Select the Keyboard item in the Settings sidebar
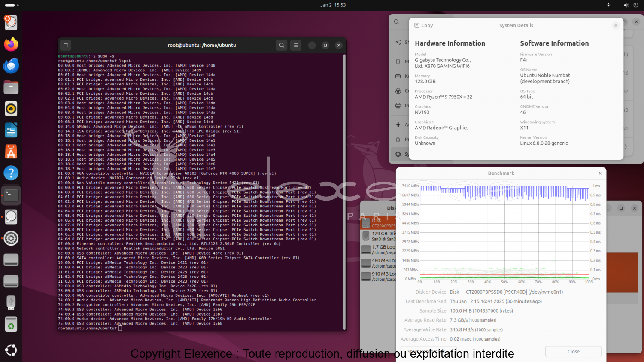The width and height of the screenshot is (644, 362). (402, 76)
